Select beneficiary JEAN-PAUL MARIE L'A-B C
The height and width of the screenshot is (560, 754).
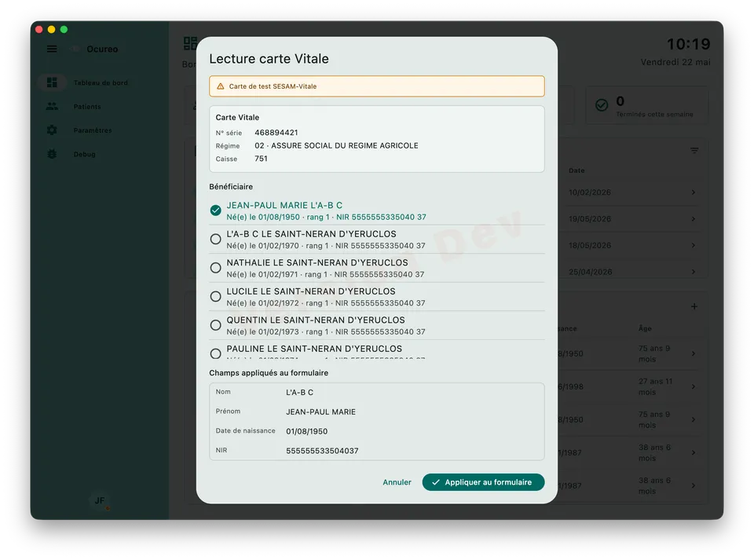coord(377,210)
